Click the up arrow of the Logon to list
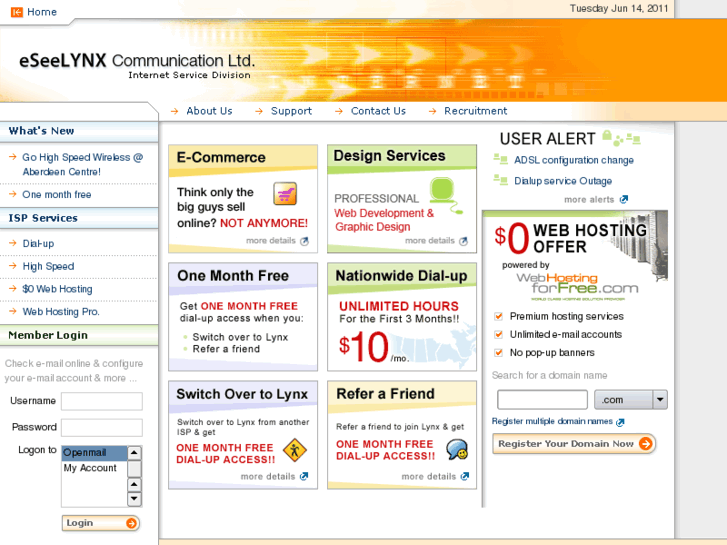 click(x=134, y=453)
